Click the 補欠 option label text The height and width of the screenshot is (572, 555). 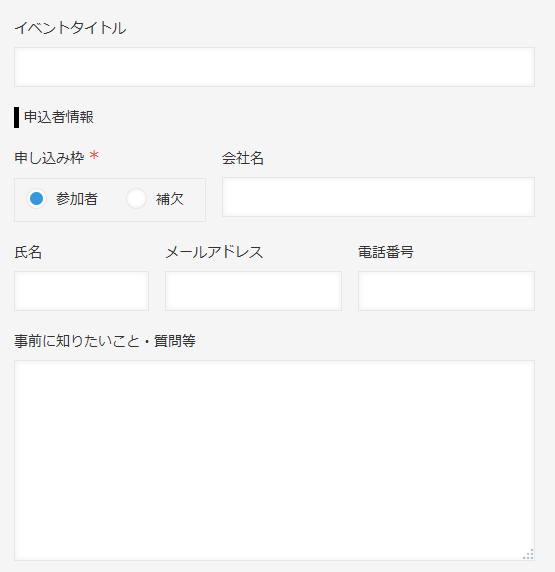coord(170,199)
